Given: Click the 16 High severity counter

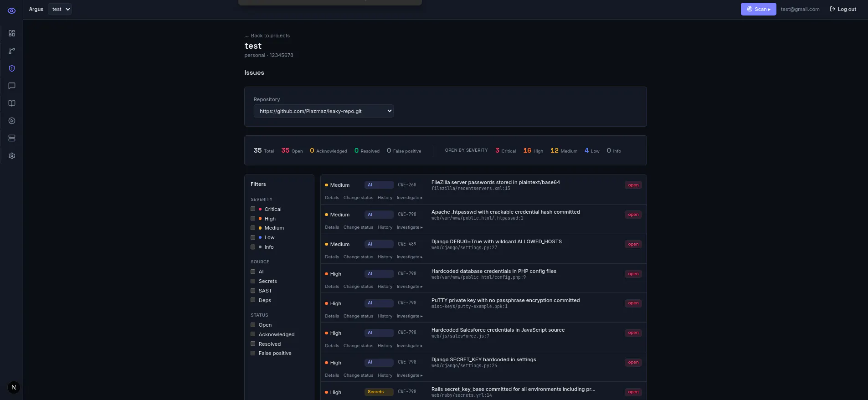Looking at the screenshot, I should tap(533, 150).
